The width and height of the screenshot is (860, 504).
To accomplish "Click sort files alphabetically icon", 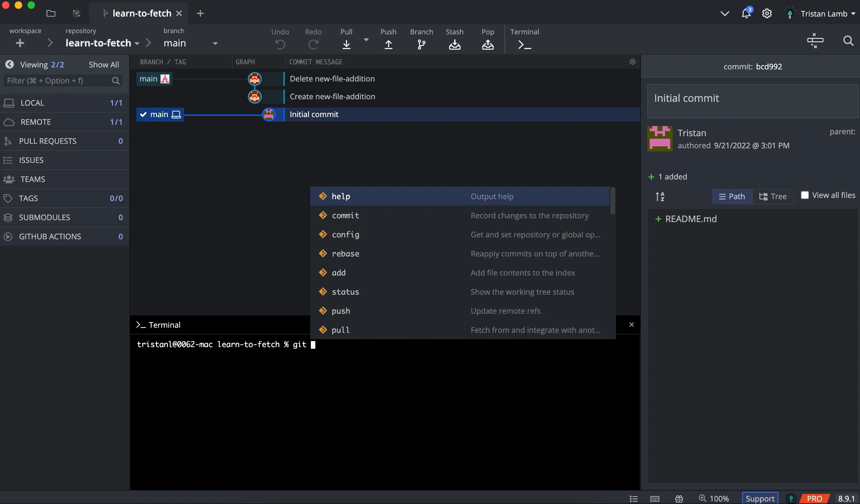I will coord(660,196).
